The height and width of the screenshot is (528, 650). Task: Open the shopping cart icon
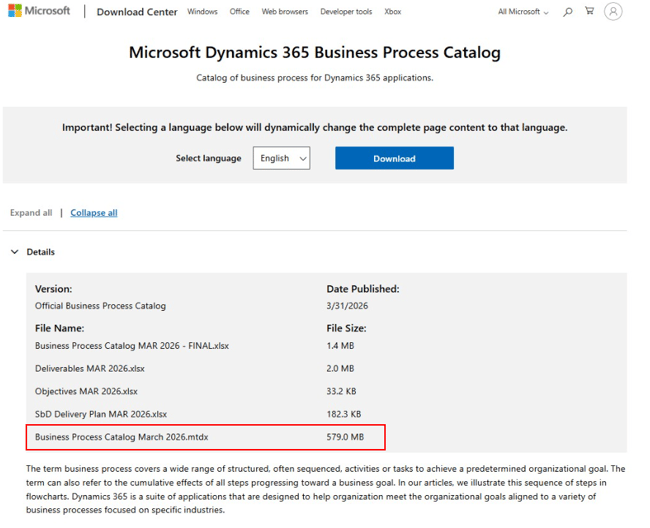(589, 12)
